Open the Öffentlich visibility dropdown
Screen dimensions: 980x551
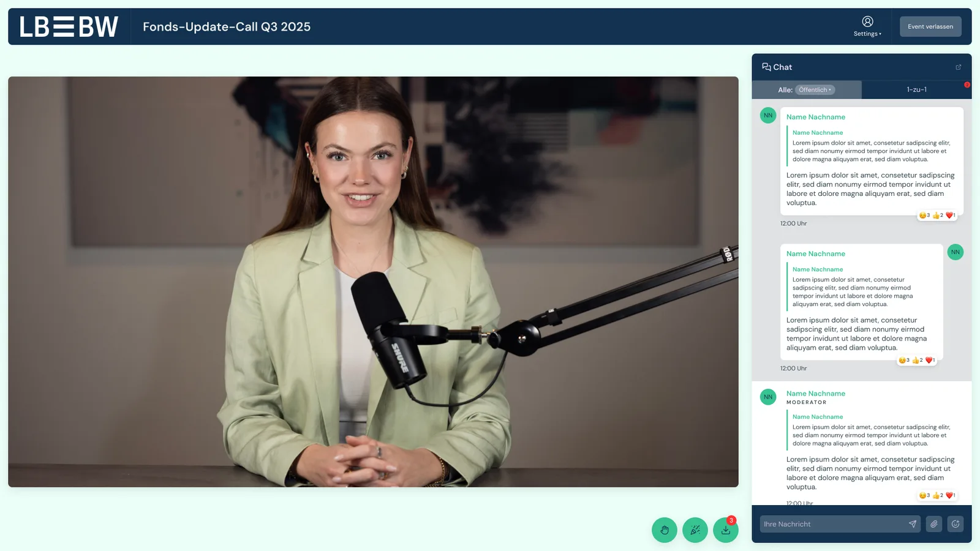pos(815,90)
